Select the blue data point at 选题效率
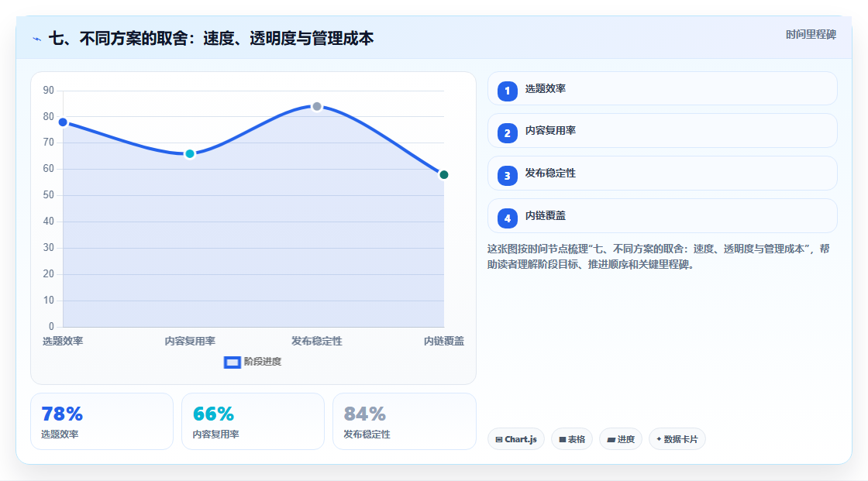This screenshot has height=481, width=868. click(63, 122)
